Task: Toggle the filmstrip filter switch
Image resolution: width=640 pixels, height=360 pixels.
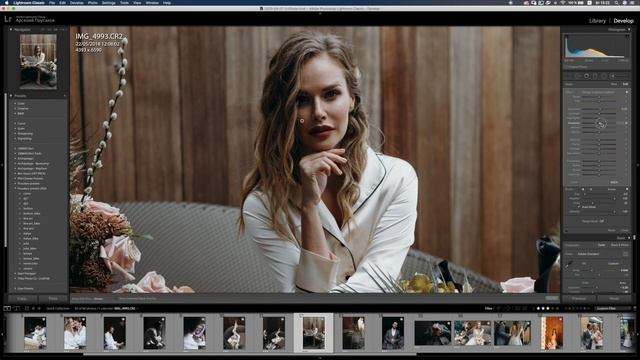Action: pos(634,309)
